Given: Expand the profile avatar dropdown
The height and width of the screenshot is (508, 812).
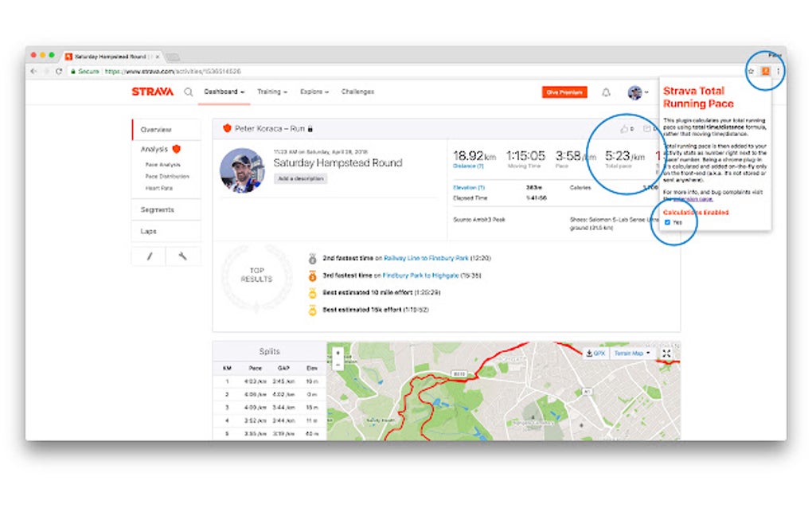Looking at the screenshot, I should click(x=637, y=92).
